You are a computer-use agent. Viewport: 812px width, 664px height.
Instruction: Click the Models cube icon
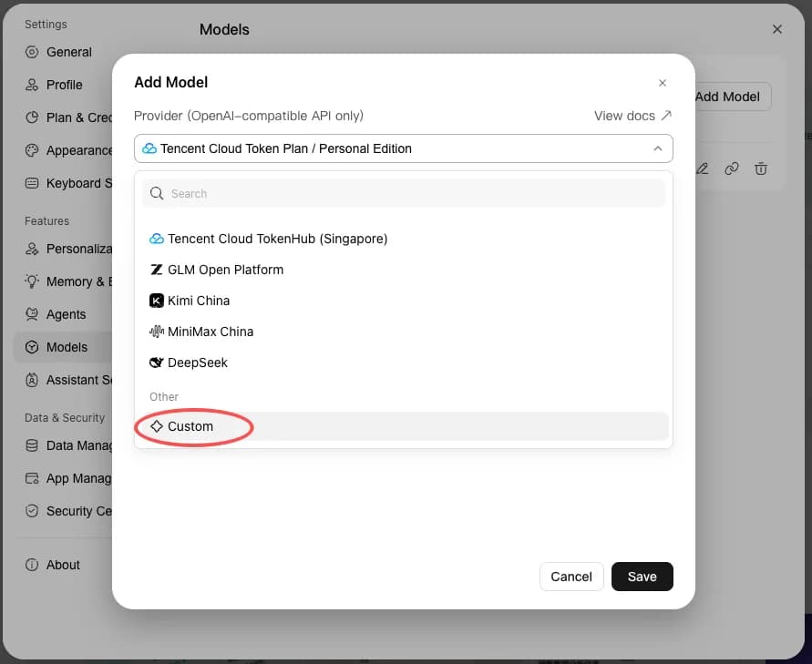(32, 347)
